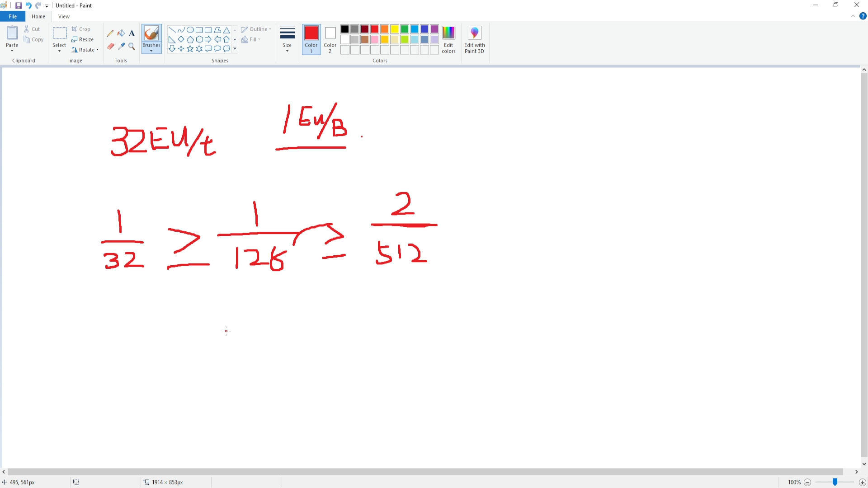
Task: Switch to the View tab
Action: [64, 16]
